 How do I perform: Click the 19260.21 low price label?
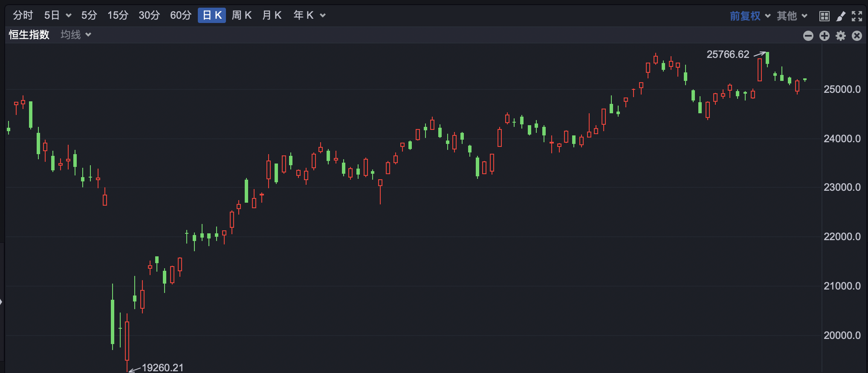pos(162,367)
